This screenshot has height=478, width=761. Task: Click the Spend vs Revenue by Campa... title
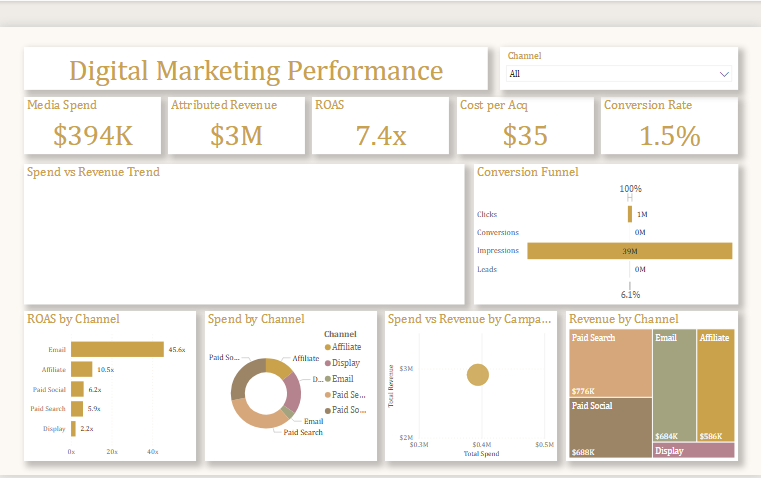pyautogui.click(x=469, y=319)
